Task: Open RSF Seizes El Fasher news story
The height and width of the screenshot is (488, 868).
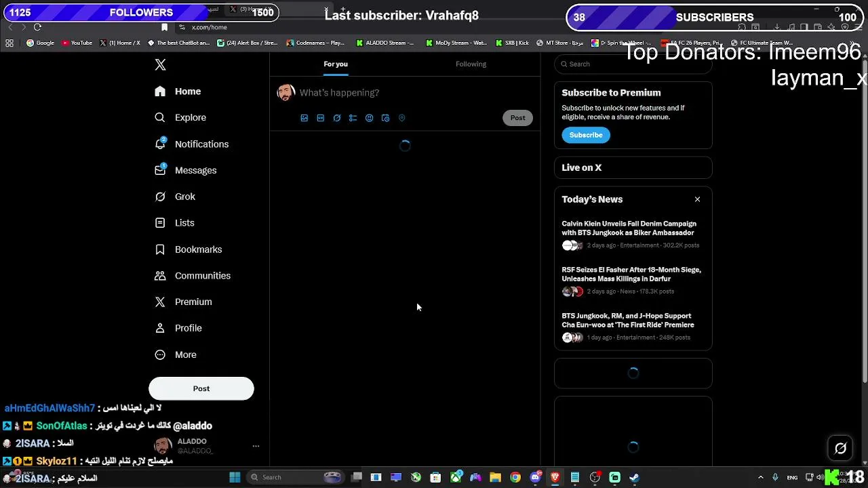Action: click(x=633, y=281)
